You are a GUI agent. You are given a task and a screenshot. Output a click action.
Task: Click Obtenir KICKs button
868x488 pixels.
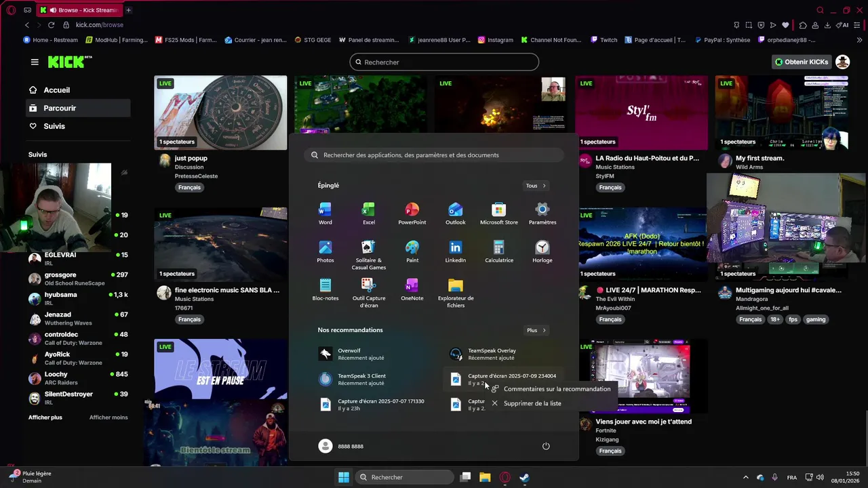click(802, 62)
